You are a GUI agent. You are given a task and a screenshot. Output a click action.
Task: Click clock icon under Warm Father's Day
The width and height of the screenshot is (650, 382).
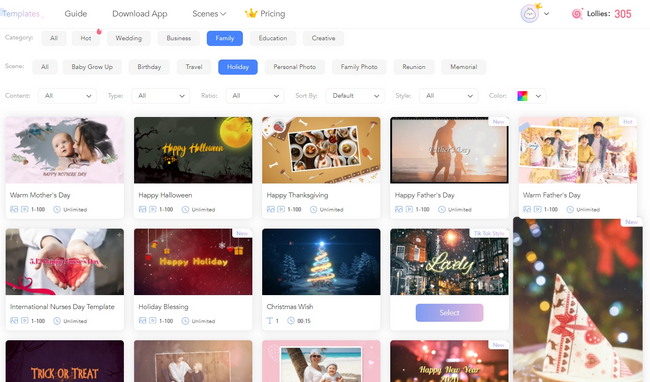click(570, 210)
